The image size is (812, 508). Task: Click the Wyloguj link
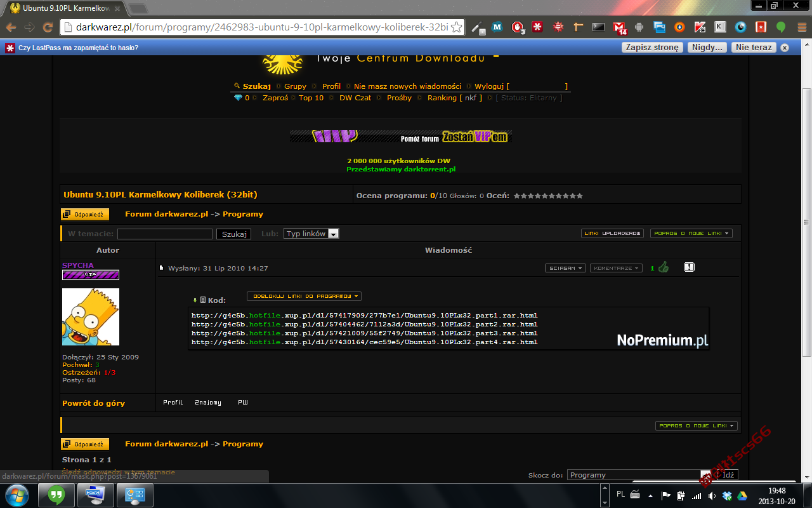pos(490,86)
